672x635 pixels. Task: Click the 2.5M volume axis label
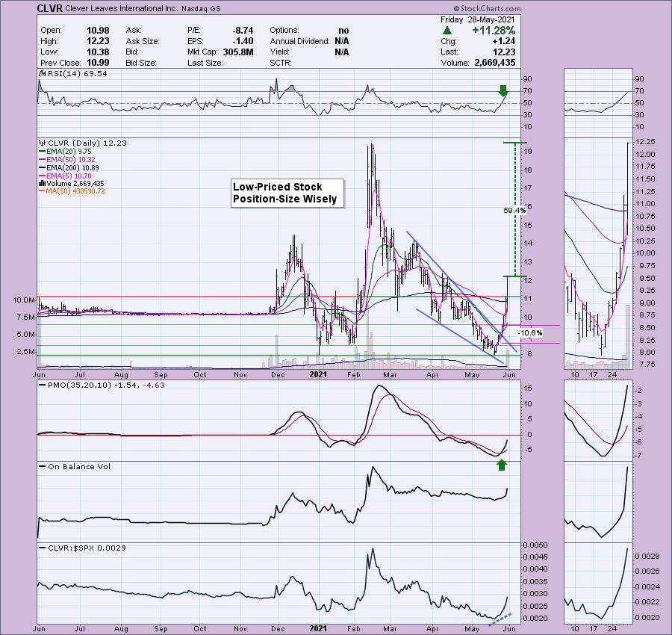click(x=25, y=352)
